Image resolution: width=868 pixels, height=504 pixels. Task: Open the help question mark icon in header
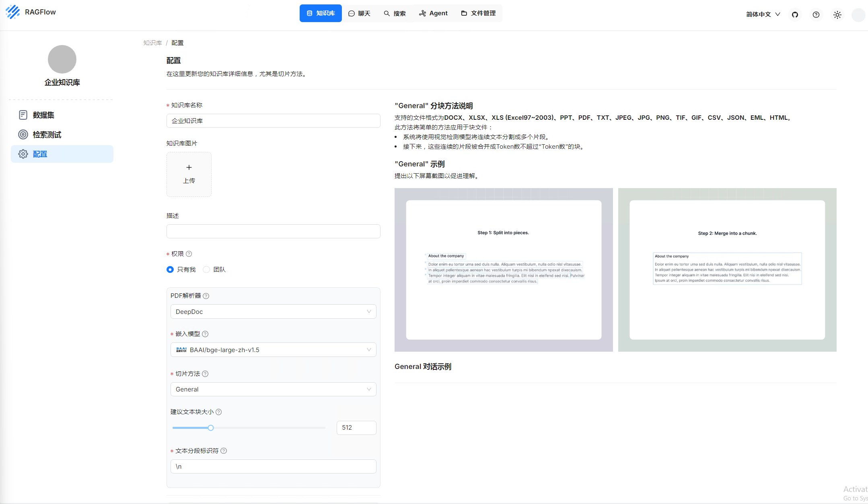coord(816,15)
